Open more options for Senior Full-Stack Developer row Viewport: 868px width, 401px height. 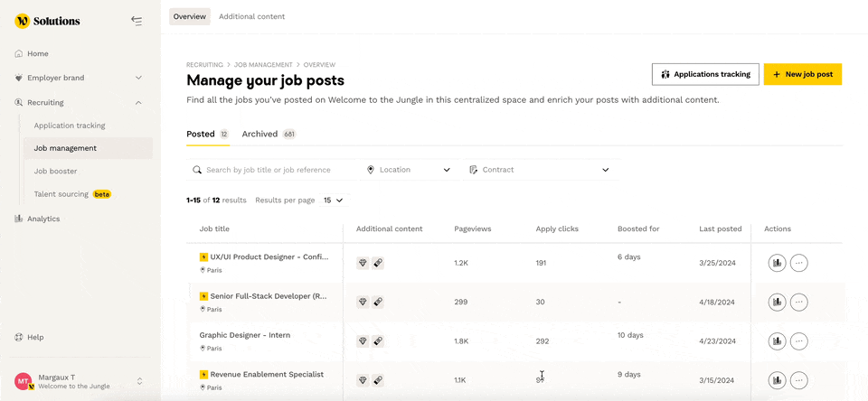(x=798, y=302)
